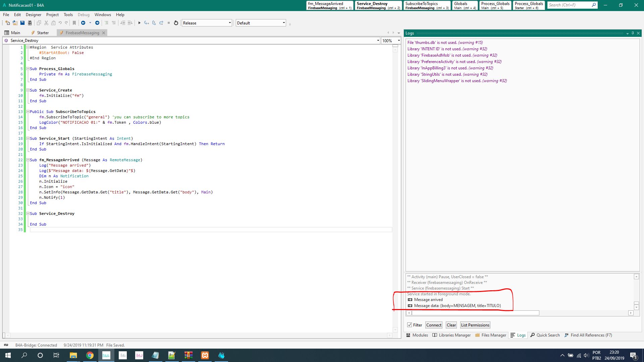Collapse the Service Attributes region
The width and height of the screenshot is (644, 362).
click(28, 47)
